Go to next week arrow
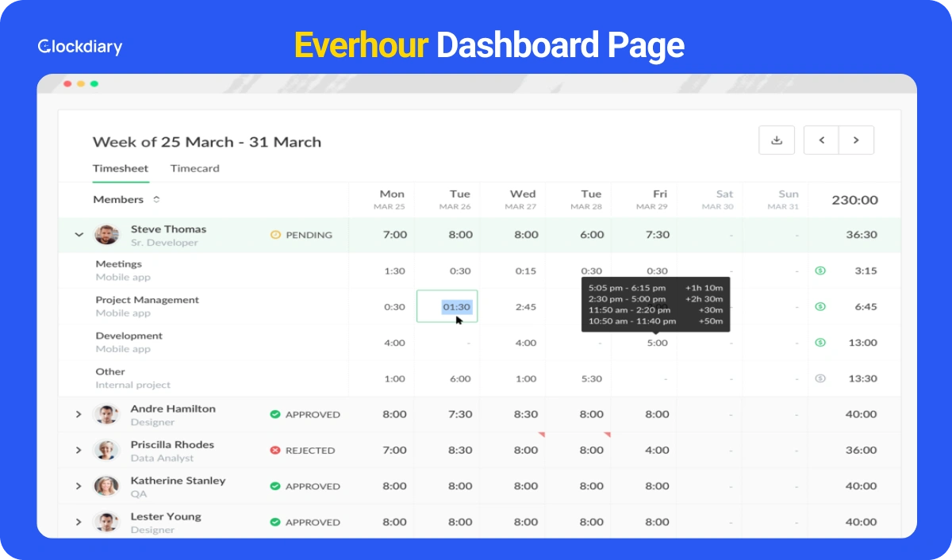The width and height of the screenshot is (952, 560). coord(856,140)
